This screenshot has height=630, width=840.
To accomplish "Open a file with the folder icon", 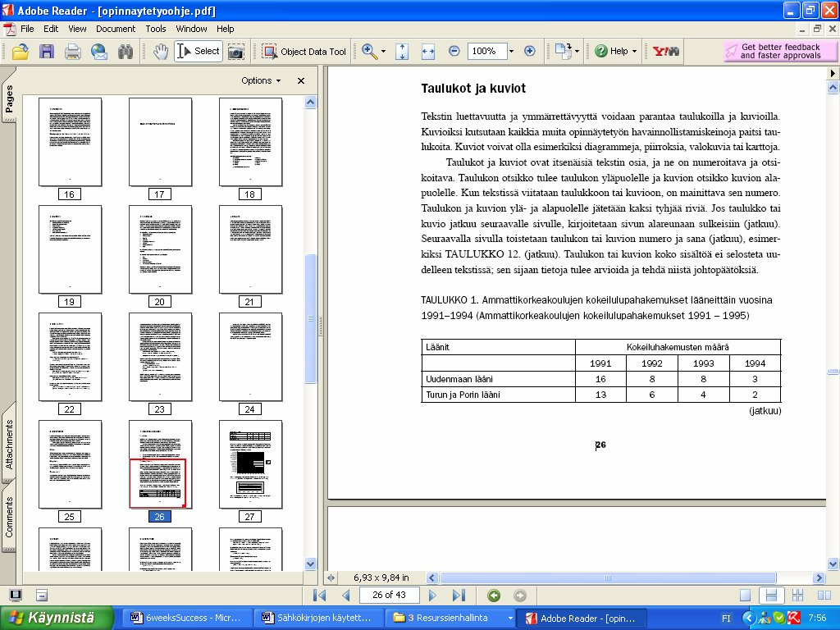I will (x=21, y=52).
